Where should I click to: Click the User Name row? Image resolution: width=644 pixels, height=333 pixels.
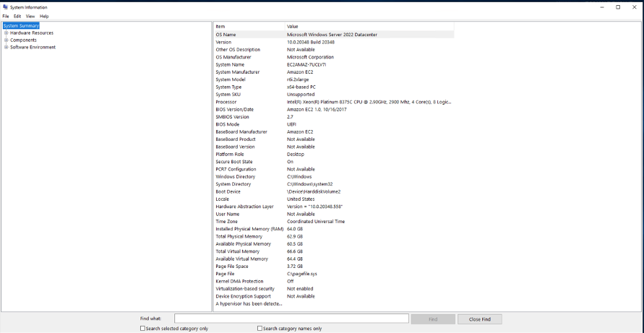click(x=334, y=214)
